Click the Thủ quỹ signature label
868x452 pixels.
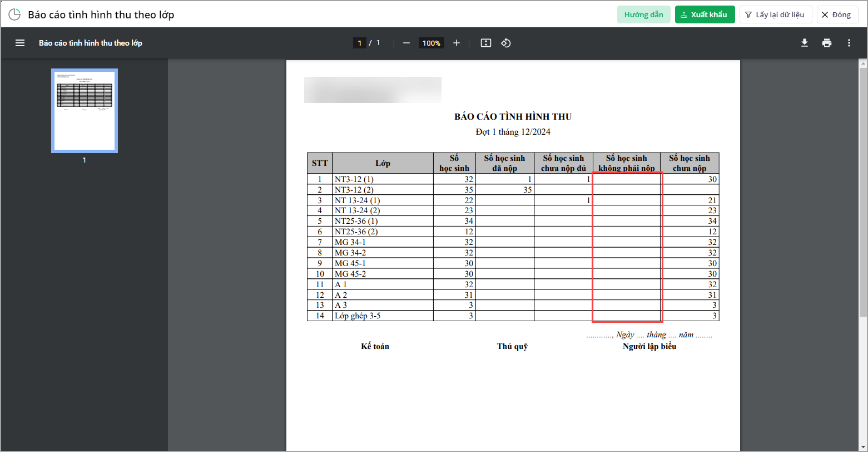(x=512, y=346)
